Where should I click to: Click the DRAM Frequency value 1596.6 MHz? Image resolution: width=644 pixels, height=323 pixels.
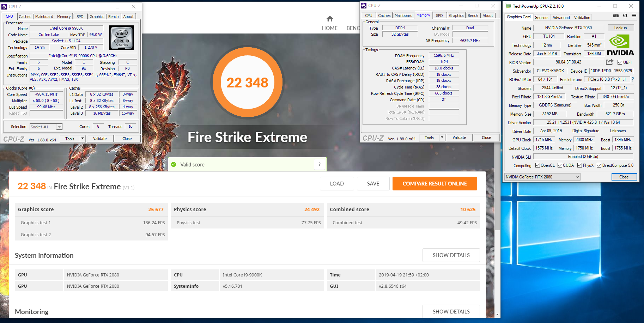(x=444, y=55)
